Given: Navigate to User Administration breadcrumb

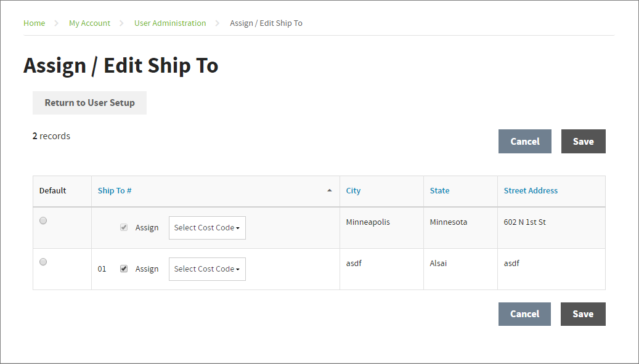Looking at the screenshot, I should (x=170, y=23).
